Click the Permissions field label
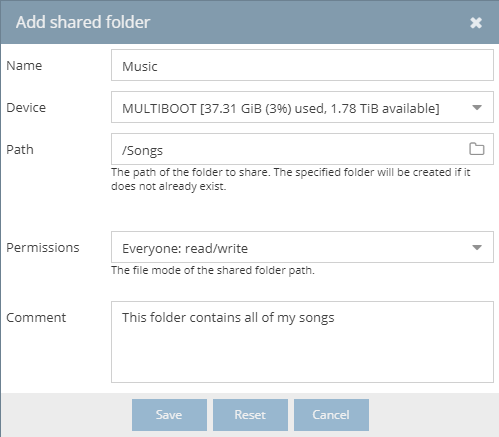Image resolution: width=499 pixels, height=437 pixels. coord(43,248)
